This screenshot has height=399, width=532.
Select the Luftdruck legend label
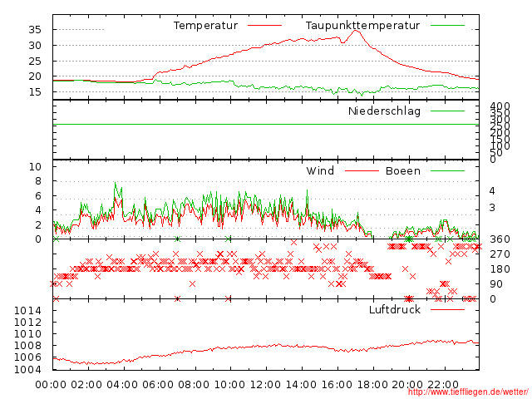click(395, 309)
